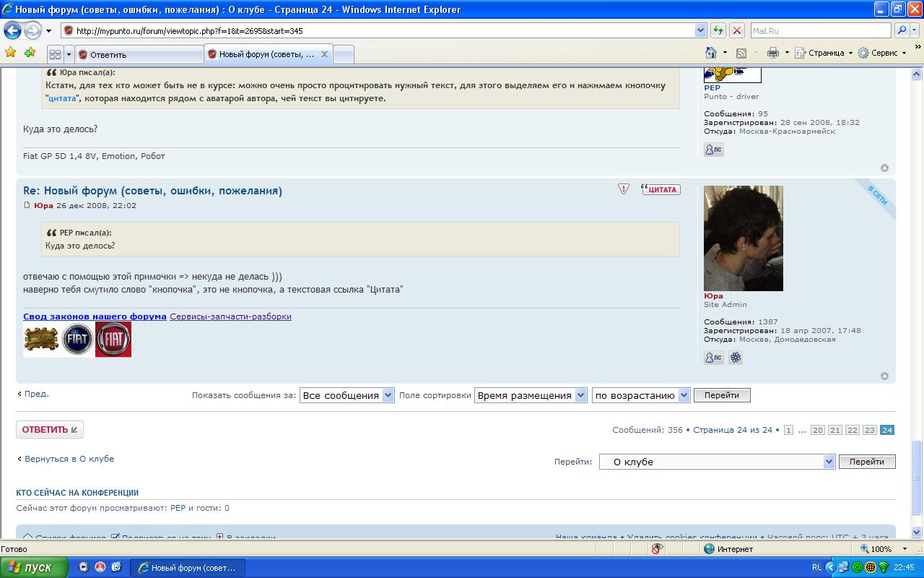Go back using the browser Back arrow
924x578 pixels.
(13, 30)
